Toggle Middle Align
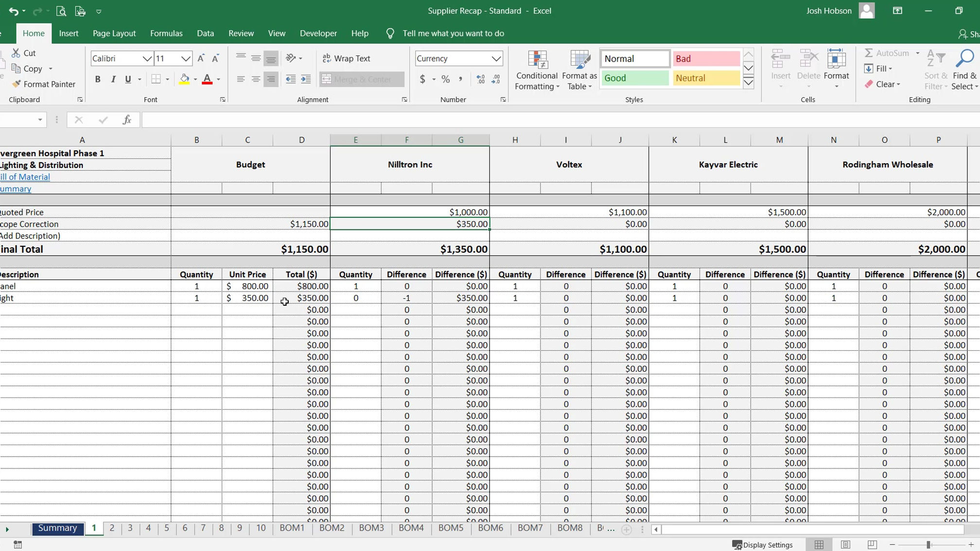Viewport: 980px width, 551px height. [x=256, y=58]
